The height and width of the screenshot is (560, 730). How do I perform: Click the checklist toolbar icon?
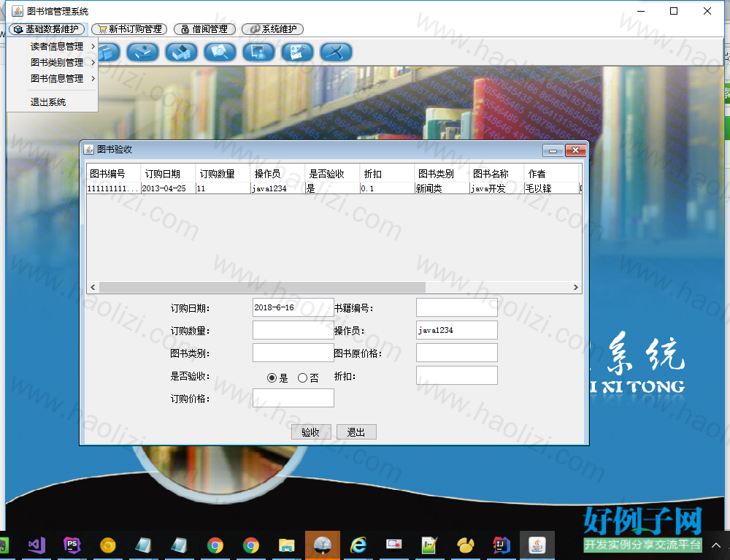point(298,52)
